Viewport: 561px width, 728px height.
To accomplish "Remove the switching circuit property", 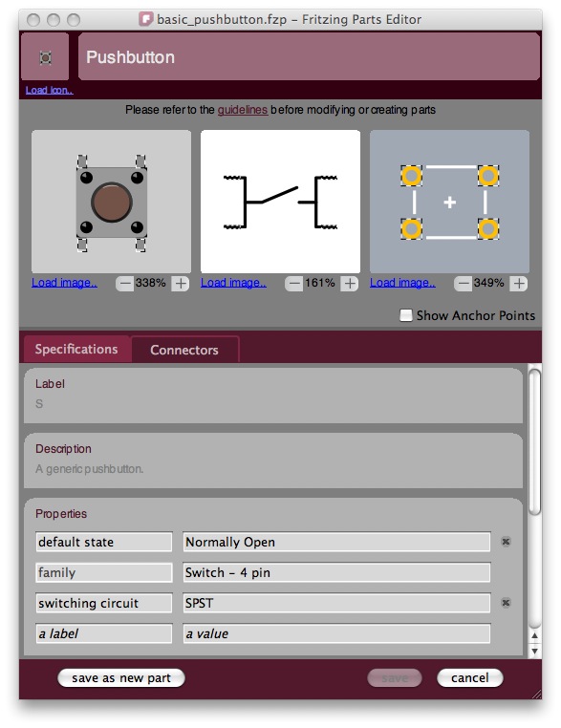I will 506,603.
